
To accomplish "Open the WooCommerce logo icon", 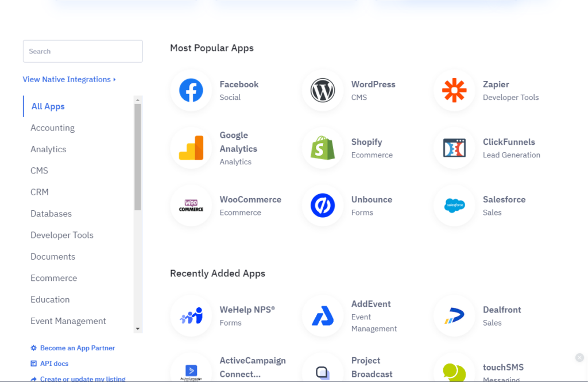I will pyautogui.click(x=191, y=205).
